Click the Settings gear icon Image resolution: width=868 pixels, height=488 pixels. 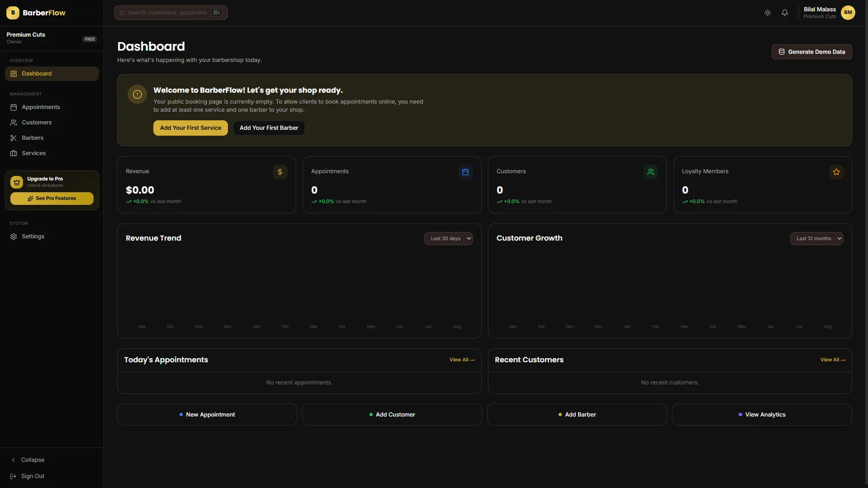[14, 237]
